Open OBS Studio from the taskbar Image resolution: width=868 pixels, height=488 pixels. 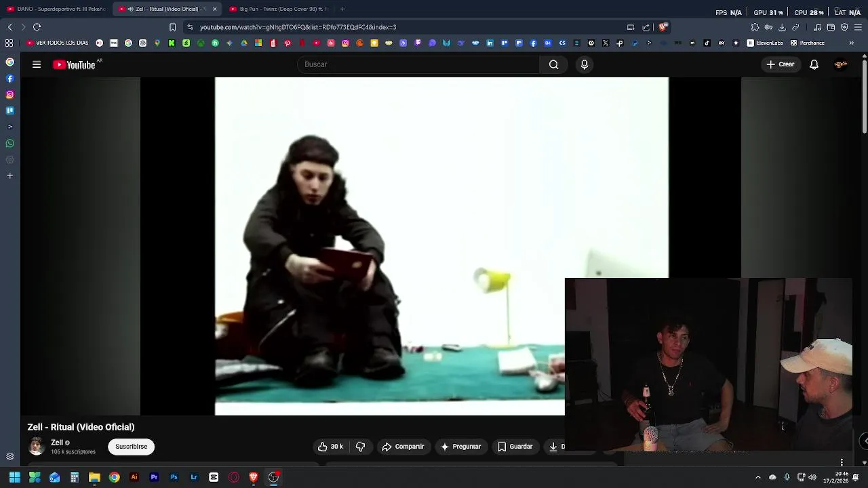(x=273, y=477)
